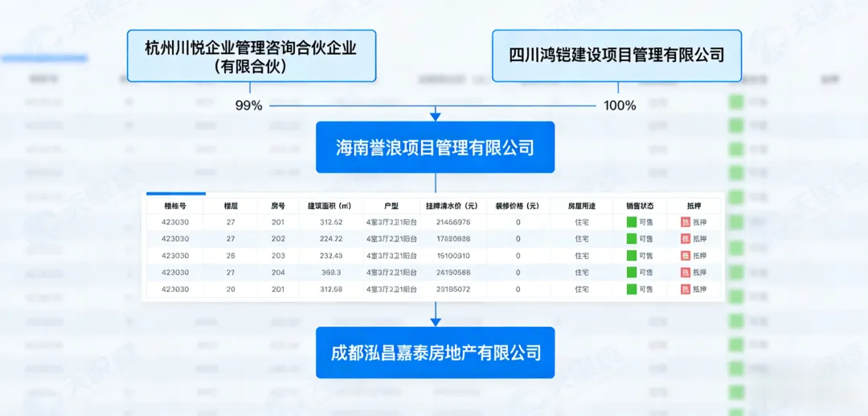This screenshot has height=416, width=868.
Task: Click room number 204 cell
Action: point(278,273)
